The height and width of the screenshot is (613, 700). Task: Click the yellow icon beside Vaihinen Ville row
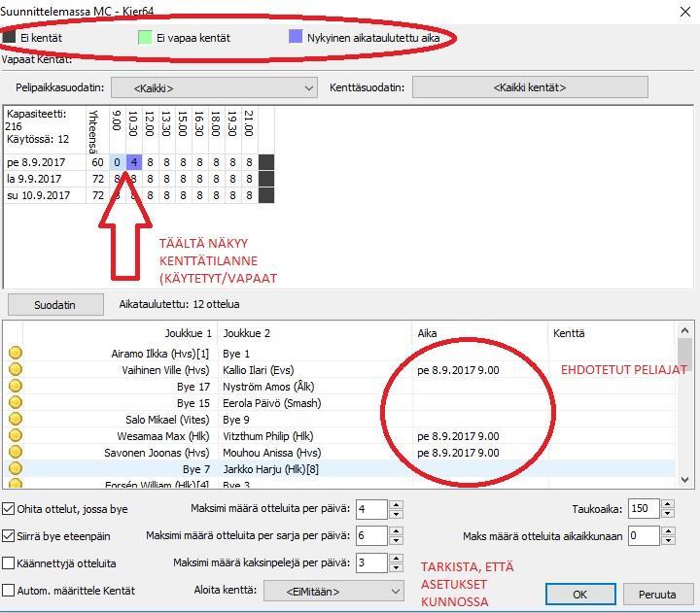[16, 369]
